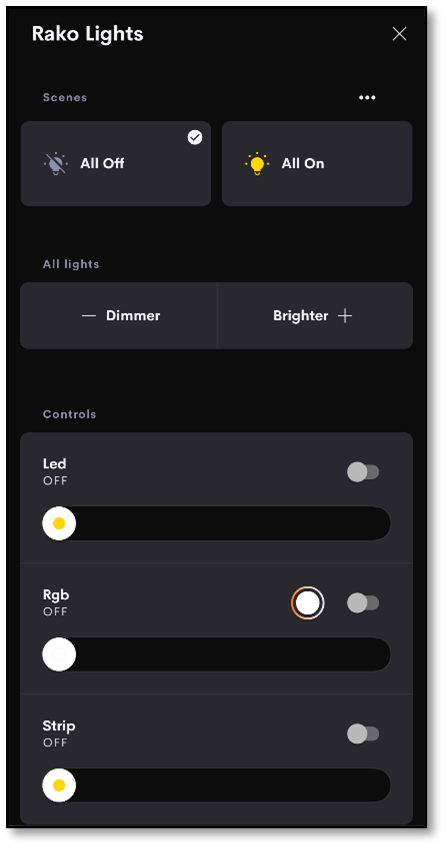Click the minus icon beside Dimmer
The image size is (446, 847).
pyautogui.click(x=89, y=316)
